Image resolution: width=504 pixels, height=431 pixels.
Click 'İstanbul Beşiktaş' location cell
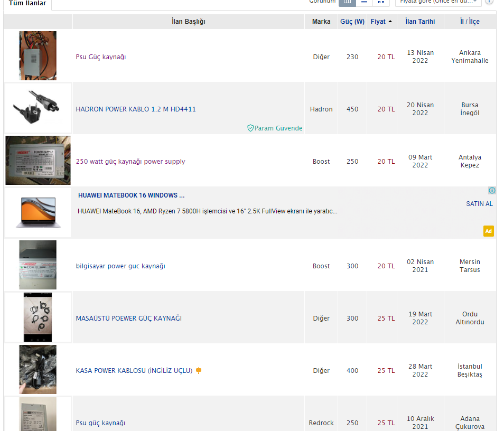[470, 370]
